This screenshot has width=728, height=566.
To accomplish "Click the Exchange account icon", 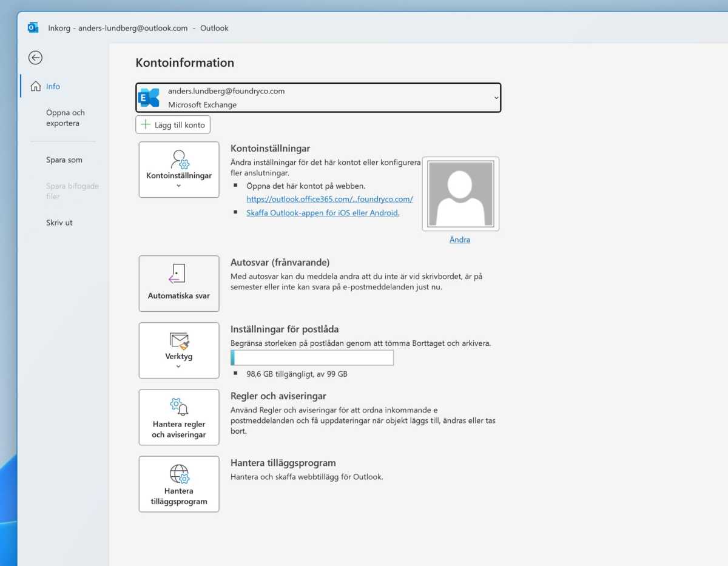I will point(149,98).
